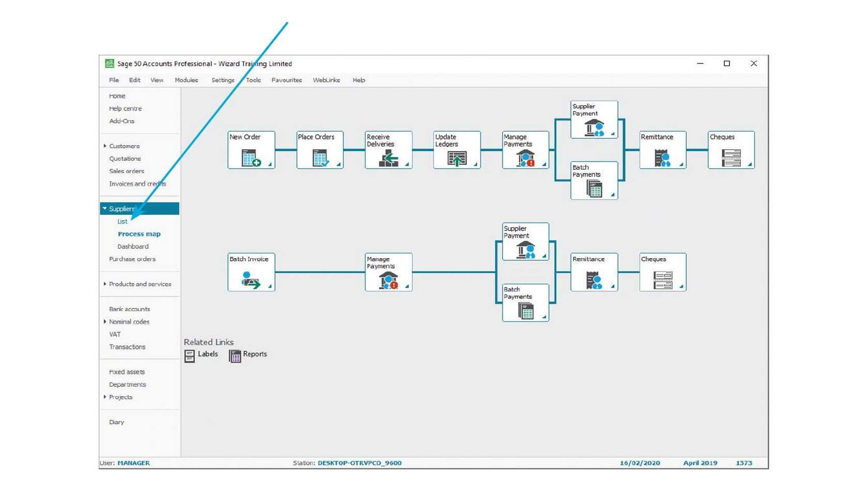868x491 pixels.
Task: Open the View menu
Action: (157, 80)
